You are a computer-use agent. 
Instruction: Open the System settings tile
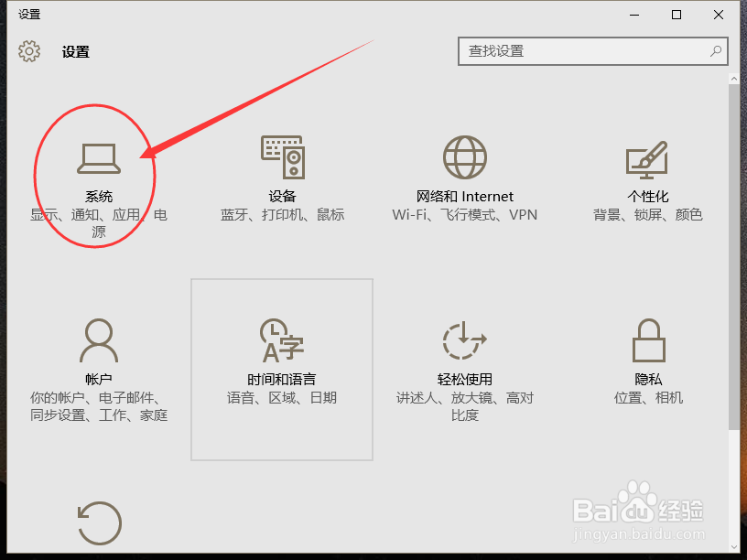pyautogui.click(x=100, y=174)
